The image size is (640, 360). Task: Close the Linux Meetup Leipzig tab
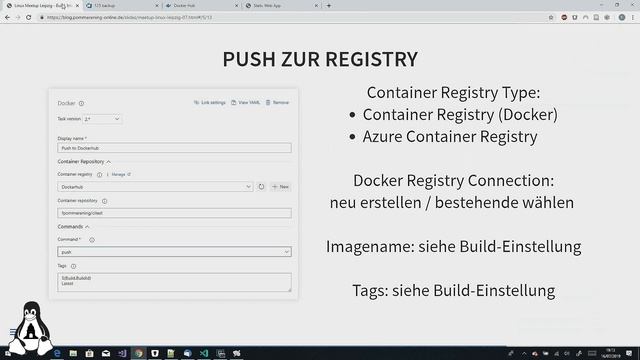point(77,6)
